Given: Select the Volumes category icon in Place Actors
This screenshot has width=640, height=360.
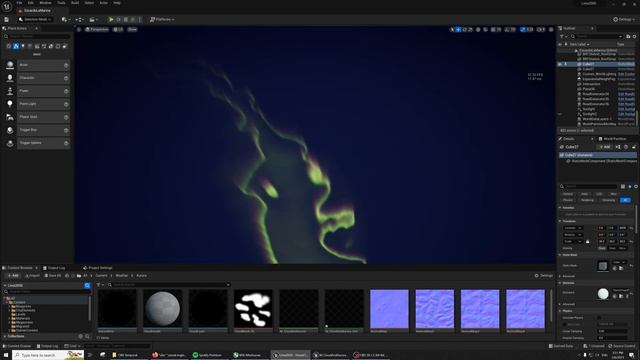Looking at the screenshot, I should coord(58,46).
